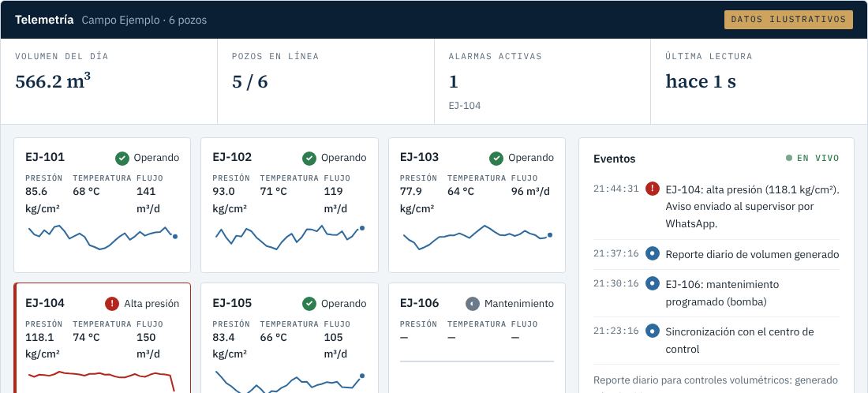
Task: Click the '5 / 6' pozos en línea value
Action: pos(249,81)
